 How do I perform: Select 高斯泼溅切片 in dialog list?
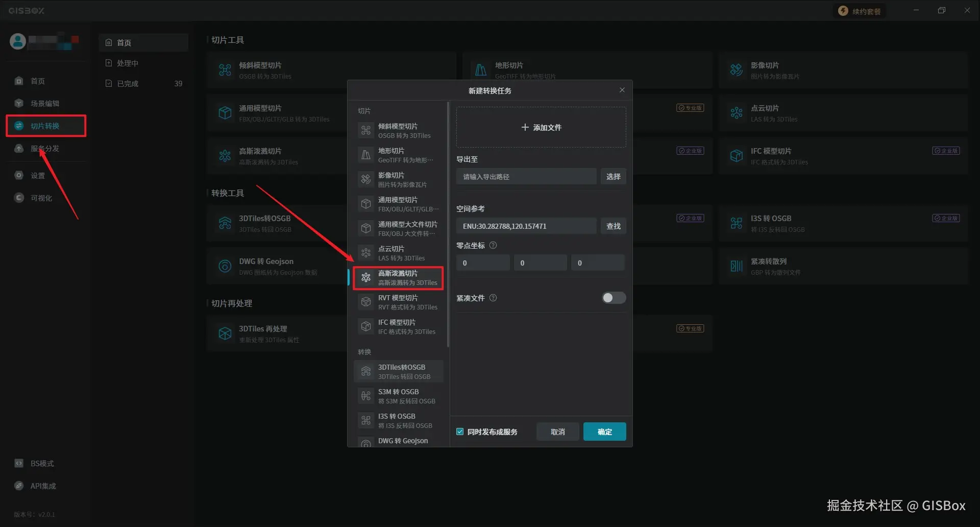(x=398, y=278)
